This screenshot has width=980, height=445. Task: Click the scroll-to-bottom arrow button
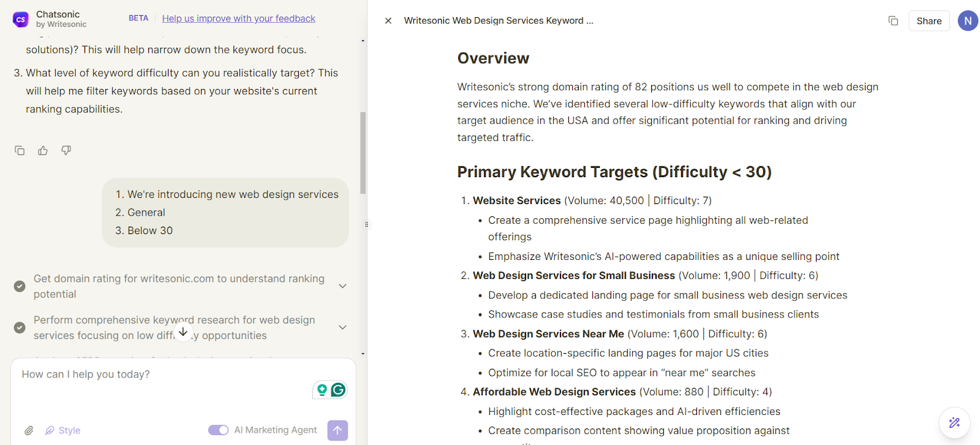[183, 332]
